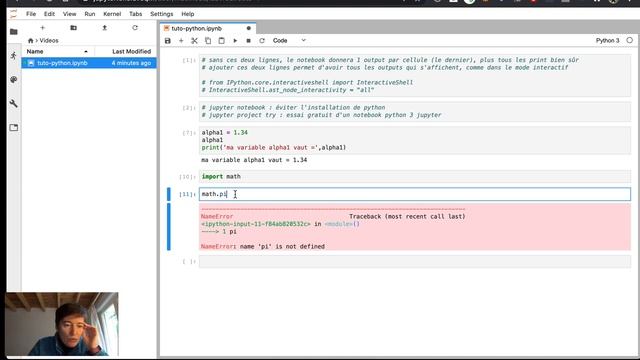
Task: Collapse the math.pi cell input via blue bar
Action: tap(169, 194)
